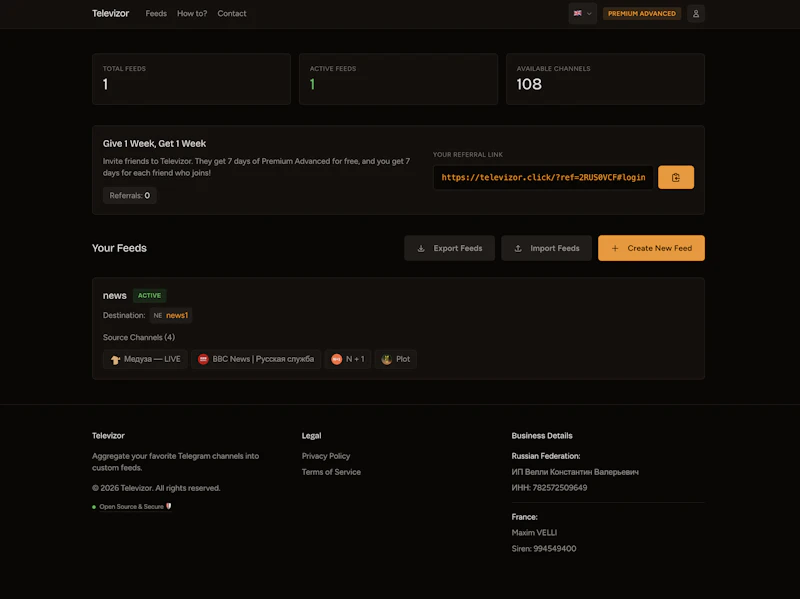The height and width of the screenshot is (599, 800).
Task: Click the Total Feeds card
Action: pos(191,79)
